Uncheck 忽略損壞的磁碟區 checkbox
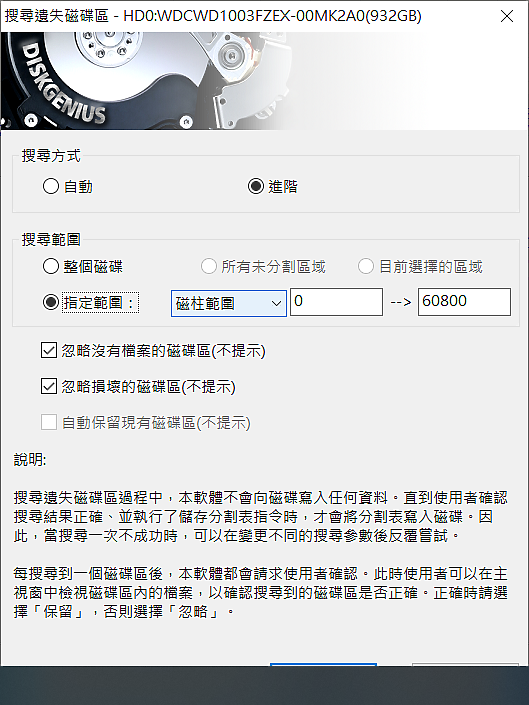The height and width of the screenshot is (705, 529). (49, 386)
